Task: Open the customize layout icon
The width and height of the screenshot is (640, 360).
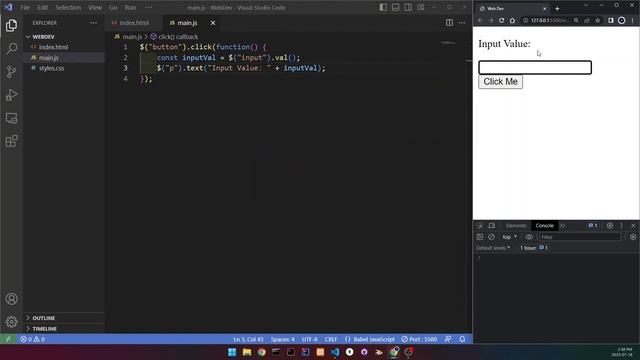Action: coord(420,7)
